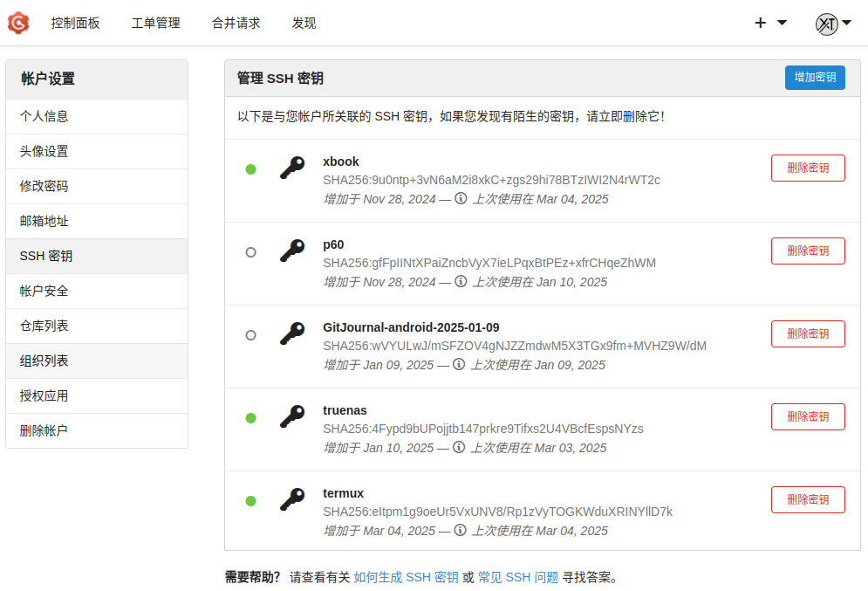Click the green status dot for truenas
This screenshot has width=868, height=591.
click(251, 418)
